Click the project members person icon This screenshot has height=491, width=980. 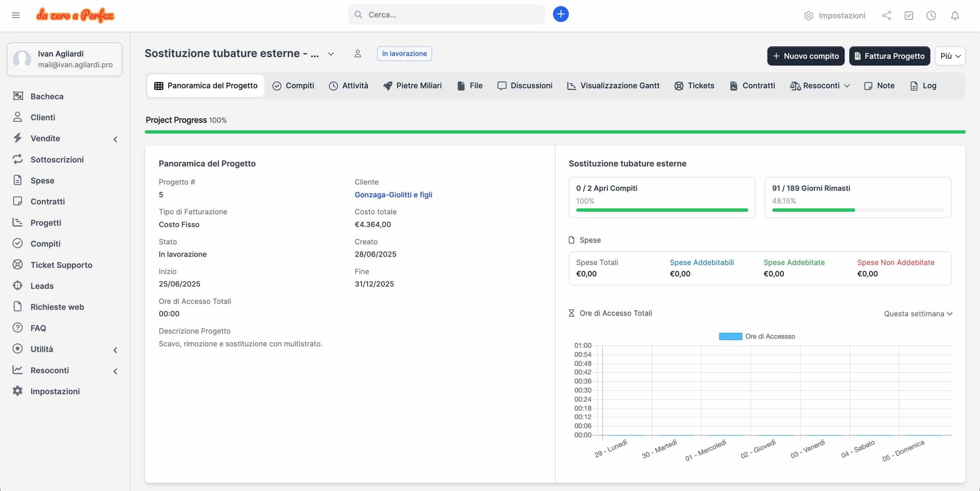pos(358,54)
